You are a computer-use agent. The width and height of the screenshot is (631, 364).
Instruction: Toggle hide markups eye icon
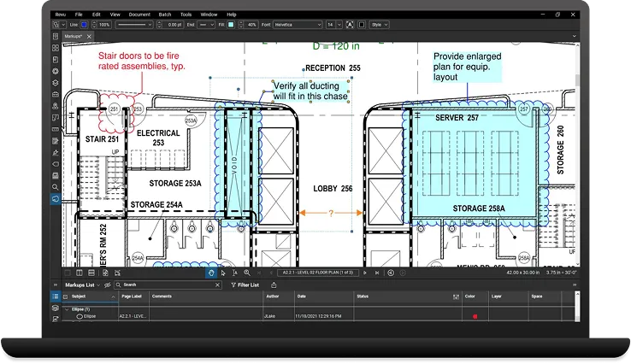click(107, 285)
